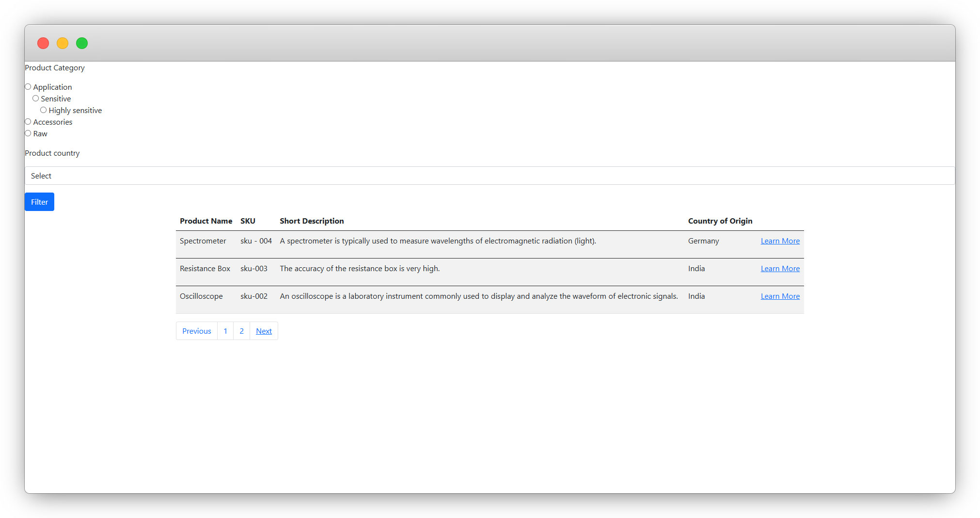Click the SKU column header

coord(248,221)
